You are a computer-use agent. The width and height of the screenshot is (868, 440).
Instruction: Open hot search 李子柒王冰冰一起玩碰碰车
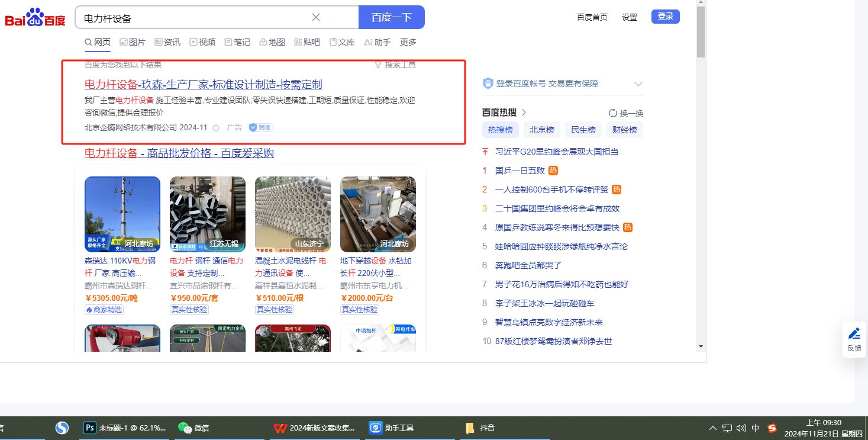point(545,303)
